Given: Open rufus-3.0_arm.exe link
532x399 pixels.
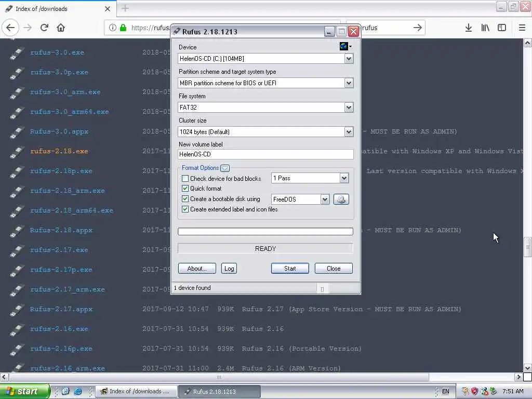Looking at the screenshot, I should tap(65, 92).
